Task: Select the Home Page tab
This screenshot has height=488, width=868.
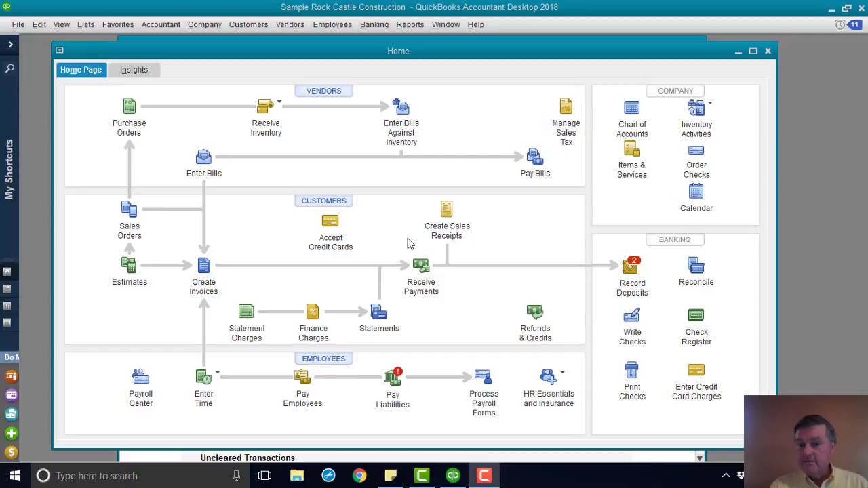Action: [x=81, y=70]
